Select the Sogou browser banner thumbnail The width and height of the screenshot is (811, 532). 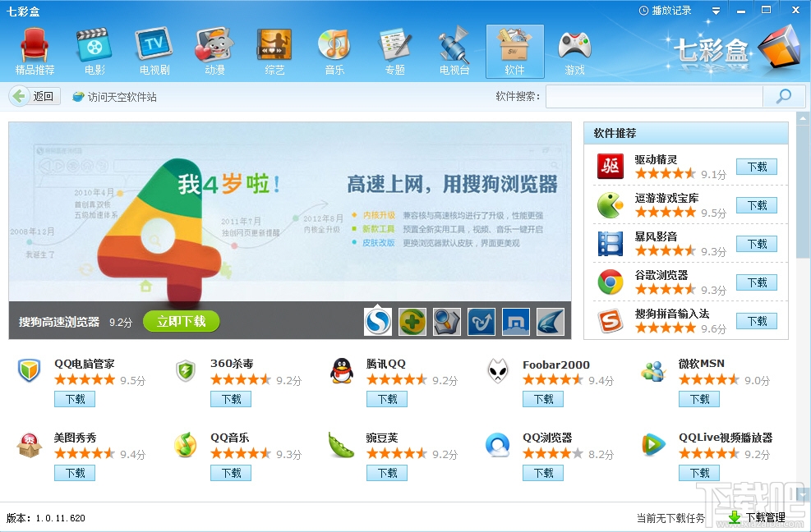tap(378, 322)
